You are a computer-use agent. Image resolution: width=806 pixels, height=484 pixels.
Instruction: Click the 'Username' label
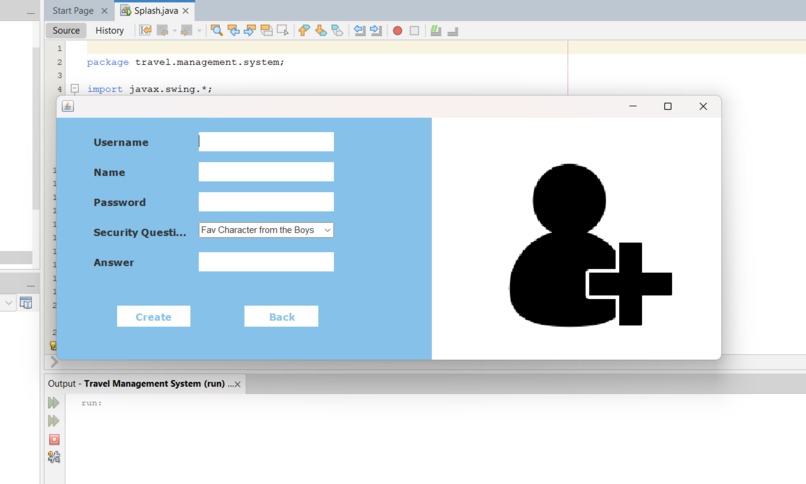click(x=121, y=142)
